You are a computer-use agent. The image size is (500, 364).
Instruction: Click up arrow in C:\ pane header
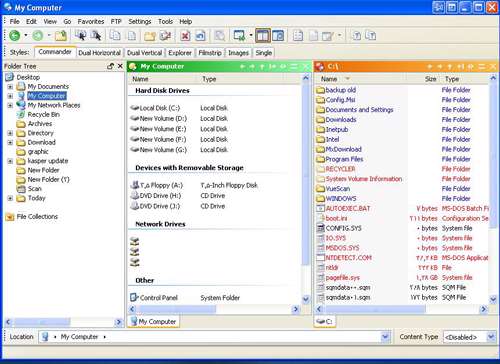tap(450, 67)
